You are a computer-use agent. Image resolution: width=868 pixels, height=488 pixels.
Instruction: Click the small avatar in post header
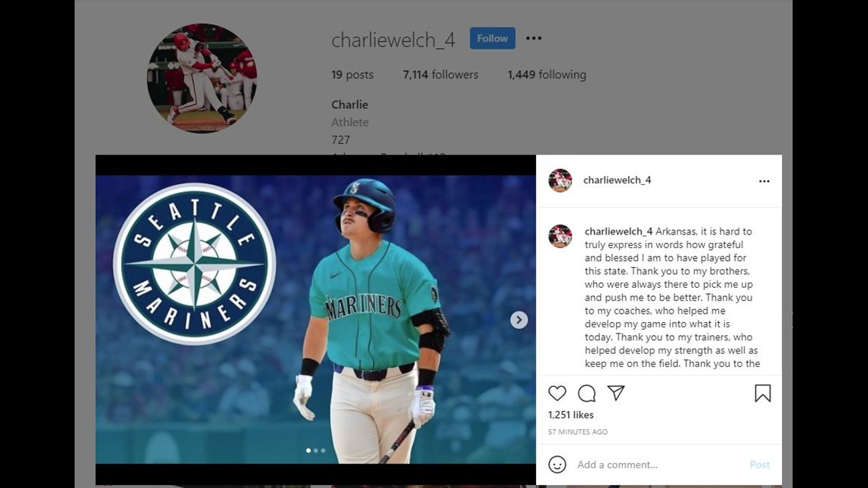[x=560, y=180]
